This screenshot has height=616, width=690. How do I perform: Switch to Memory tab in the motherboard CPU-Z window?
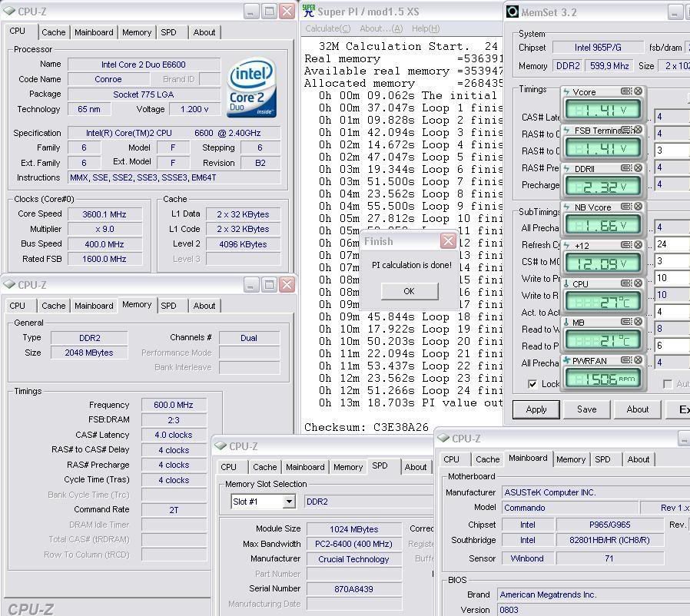point(571,459)
